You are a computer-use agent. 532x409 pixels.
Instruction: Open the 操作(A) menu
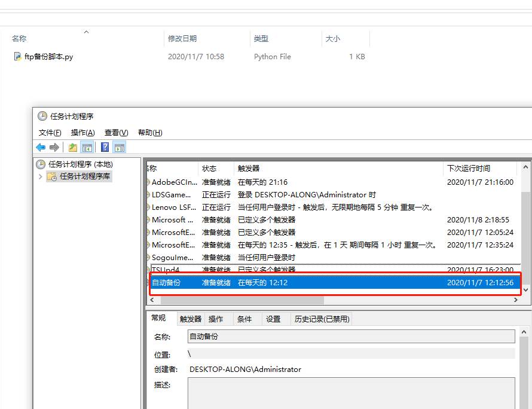click(82, 132)
